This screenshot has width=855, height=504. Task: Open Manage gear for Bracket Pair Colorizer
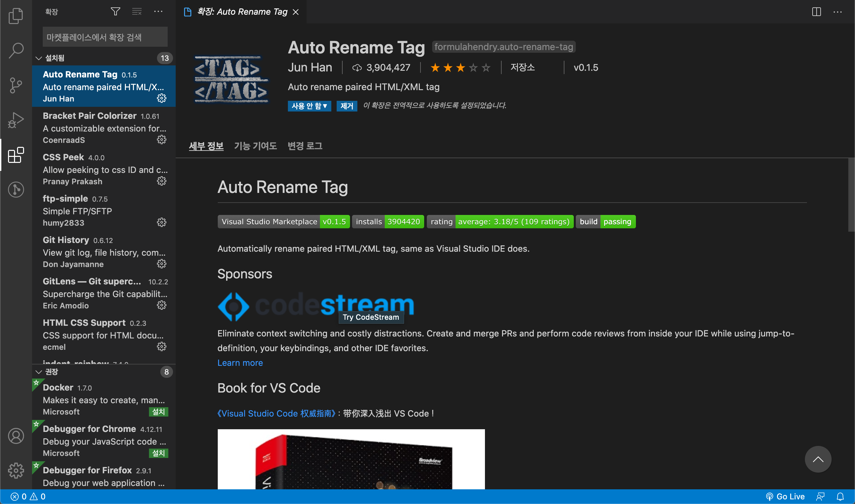click(161, 140)
